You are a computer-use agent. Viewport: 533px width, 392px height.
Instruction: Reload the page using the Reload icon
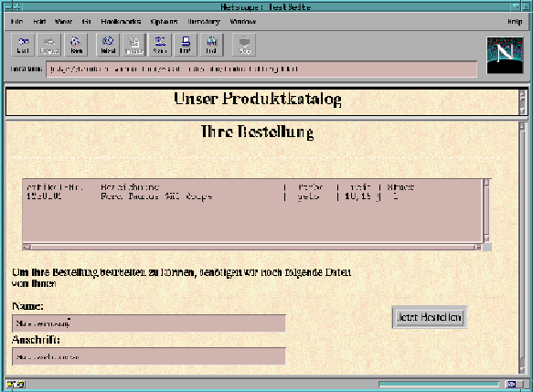(x=108, y=45)
